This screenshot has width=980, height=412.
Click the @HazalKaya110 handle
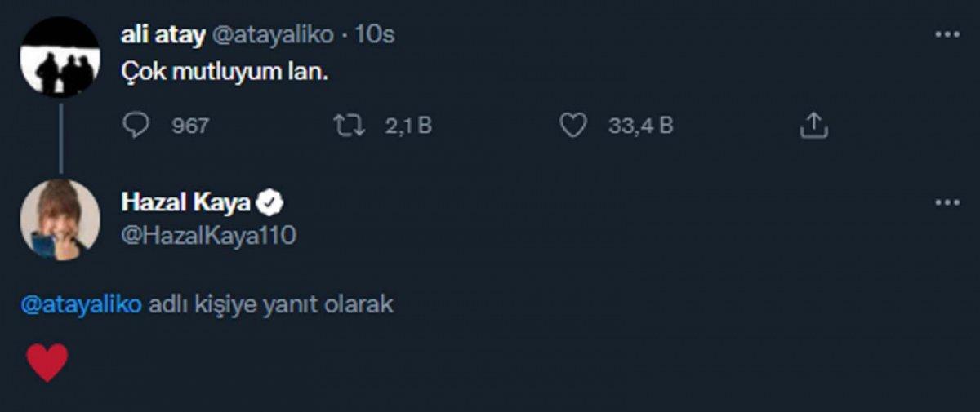pos(208,236)
